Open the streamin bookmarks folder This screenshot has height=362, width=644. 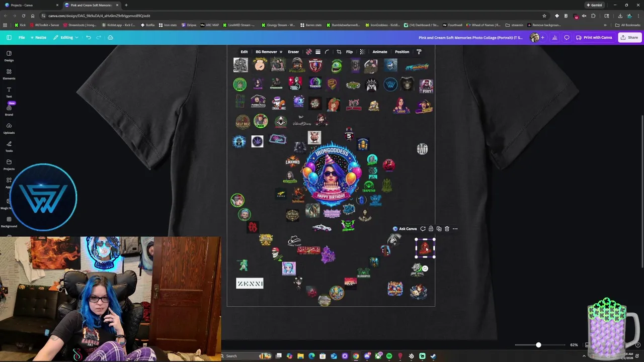click(514, 25)
